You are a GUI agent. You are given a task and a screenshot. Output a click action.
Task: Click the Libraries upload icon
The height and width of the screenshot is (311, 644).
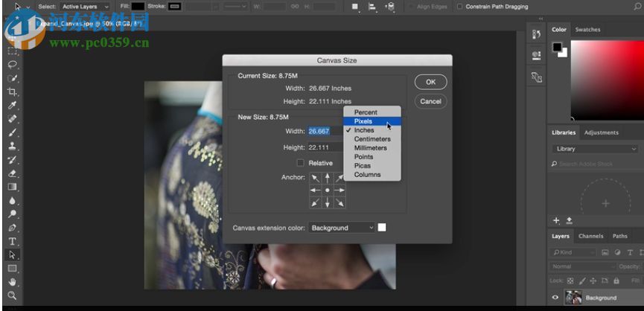570,220
